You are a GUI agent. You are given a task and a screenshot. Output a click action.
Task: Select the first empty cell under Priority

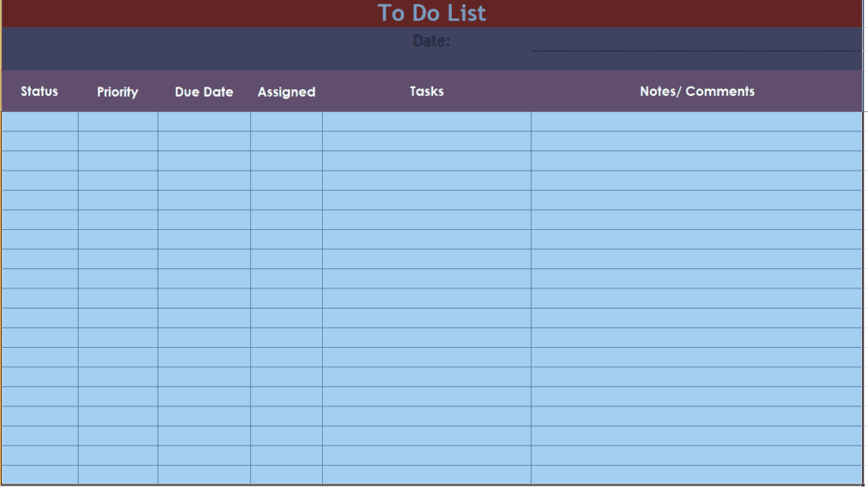coord(118,121)
